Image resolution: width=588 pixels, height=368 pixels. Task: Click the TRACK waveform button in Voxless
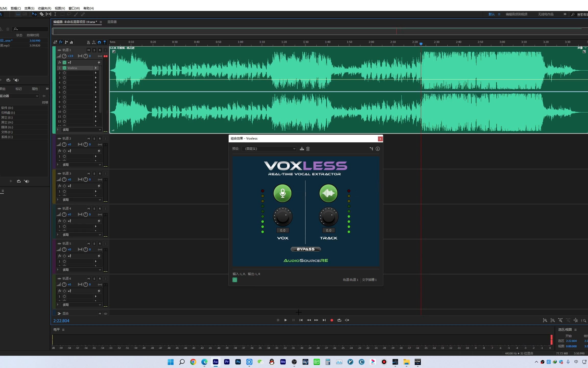(328, 193)
